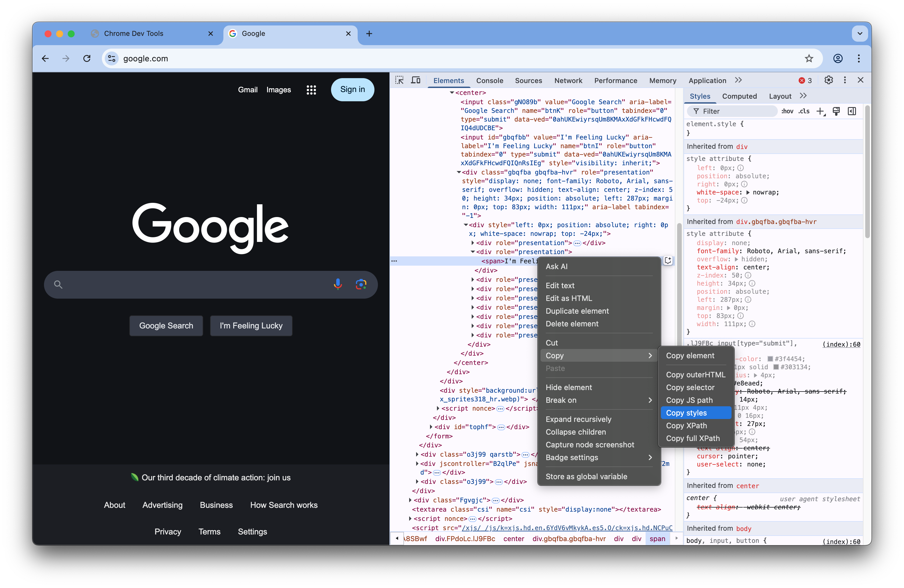The width and height of the screenshot is (904, 588).
Task: Toggle the computed styles sidebar icon
Action: click(852, 111)
